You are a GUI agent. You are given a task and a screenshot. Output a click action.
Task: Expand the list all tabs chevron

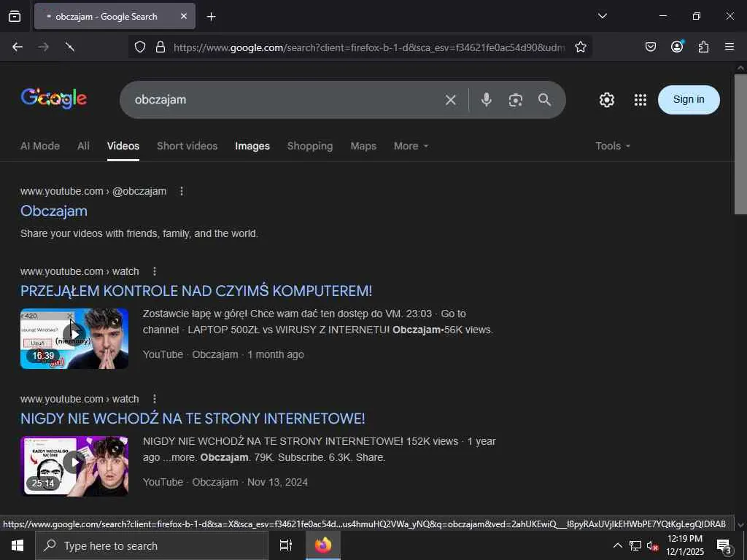(602, 16)
